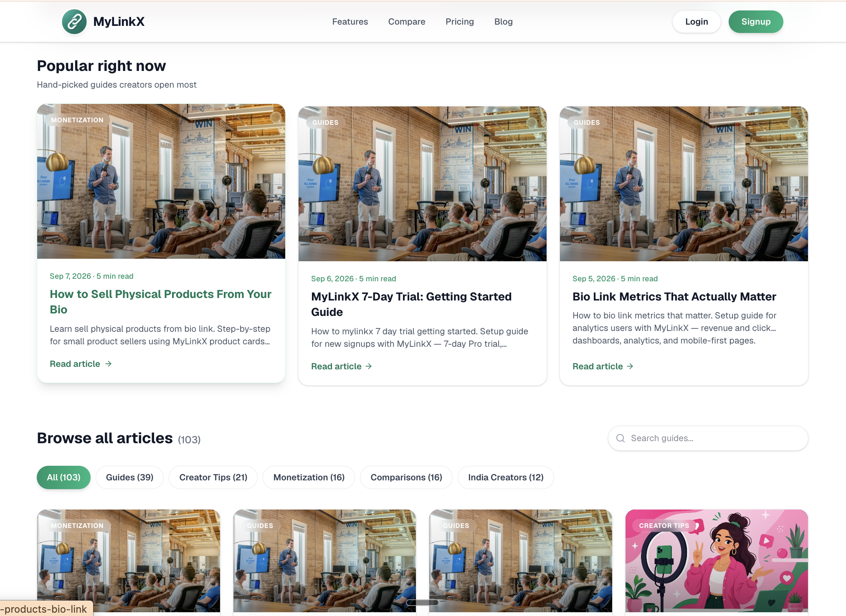
Task: Click the excerpt starting 'Learn sell physical products from bio link'
Action: pyautogui.click(x=160, y=335)
